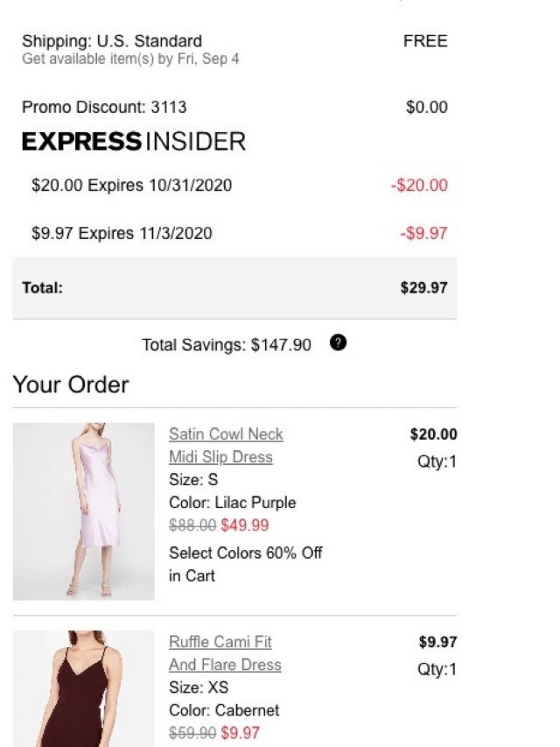Click the red -$9.97 reward discount amount
Image resolution: width=560 pixels, height=747 pixels.
(423, 234)
